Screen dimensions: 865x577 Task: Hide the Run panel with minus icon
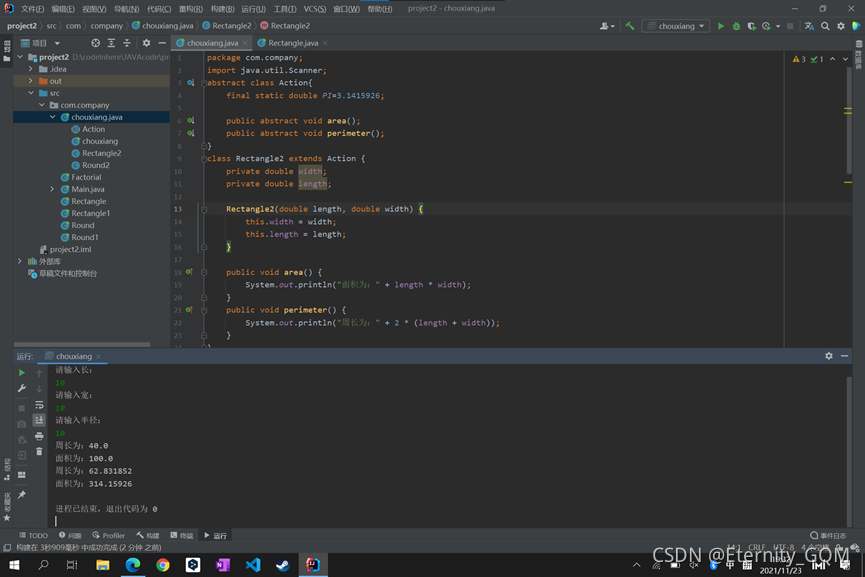(845, 356)
